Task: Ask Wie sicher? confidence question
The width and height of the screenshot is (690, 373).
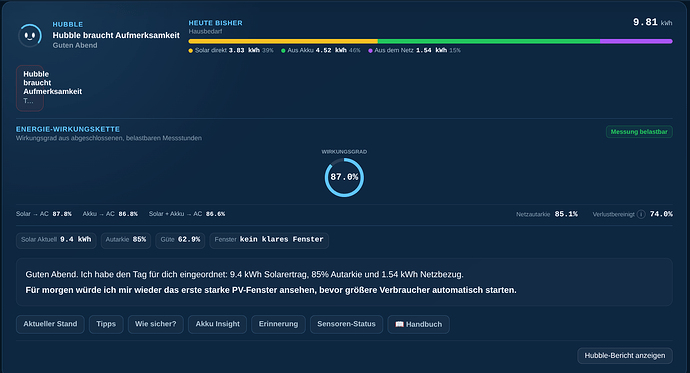Action: 156,324
